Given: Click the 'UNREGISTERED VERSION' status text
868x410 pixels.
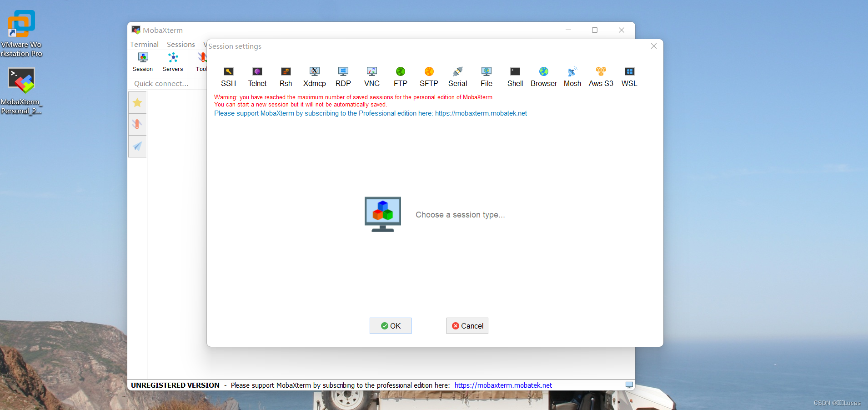Looking at the screenshot, I should (175, 385).
